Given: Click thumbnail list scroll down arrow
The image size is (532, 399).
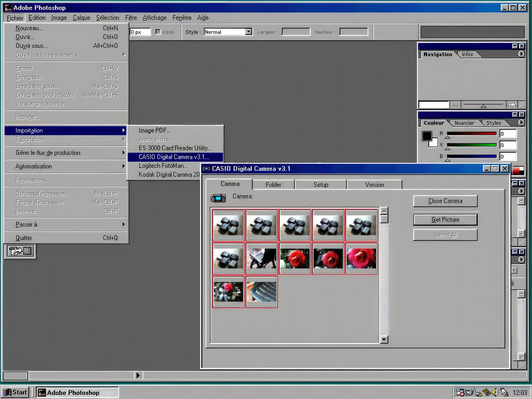Looking at the screenshot, I should tap(384, 340).
